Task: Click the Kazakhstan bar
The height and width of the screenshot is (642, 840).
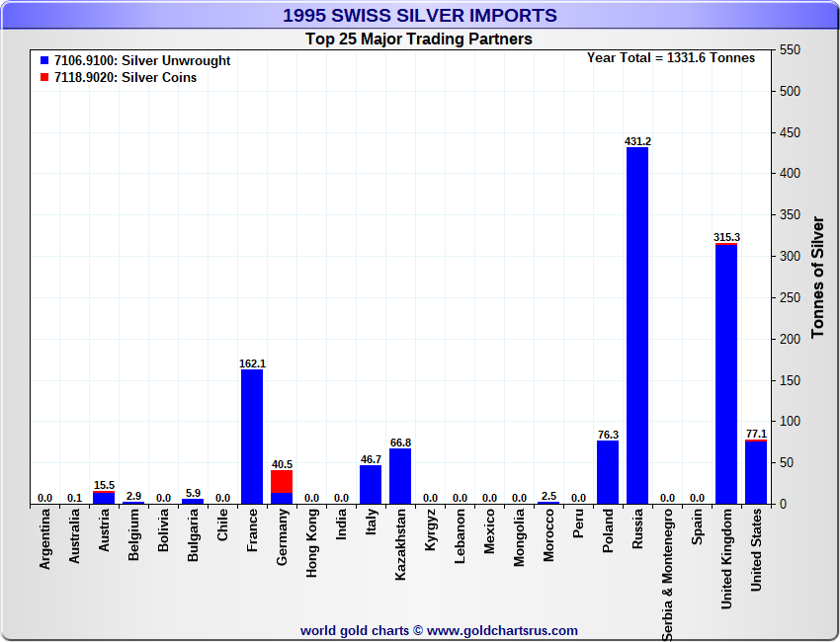Action: (x=400, y=476)
